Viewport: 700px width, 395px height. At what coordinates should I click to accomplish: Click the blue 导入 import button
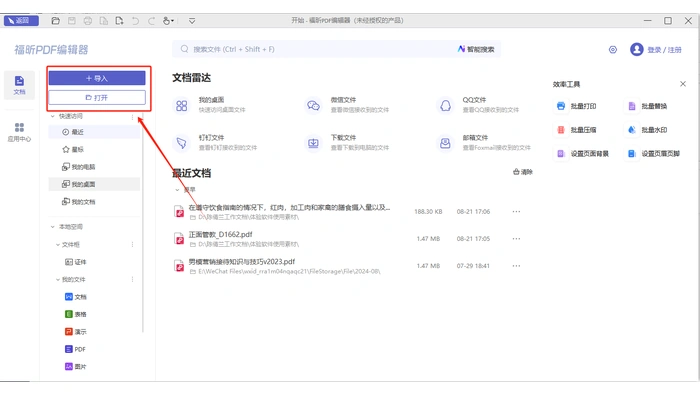tap(97, 78)
